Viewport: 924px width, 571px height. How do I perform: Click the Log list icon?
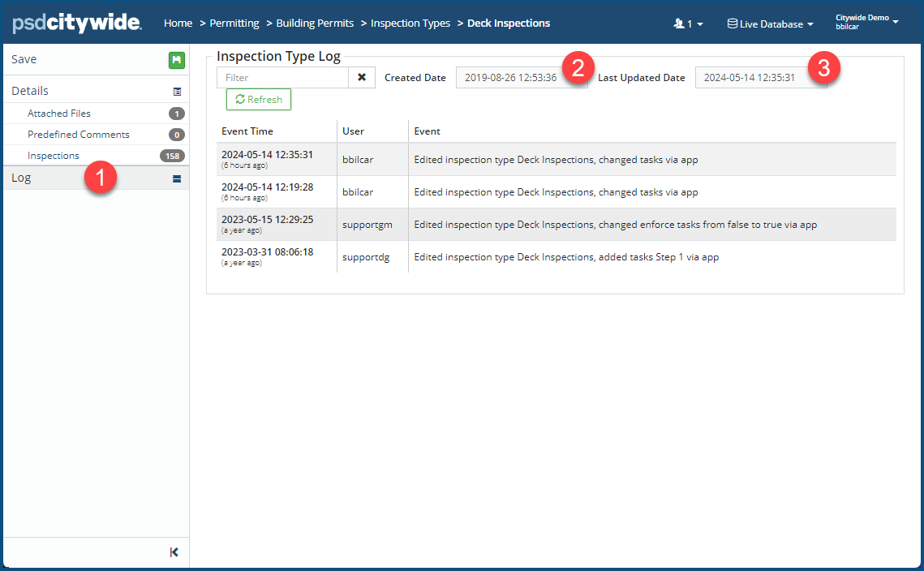177,178
